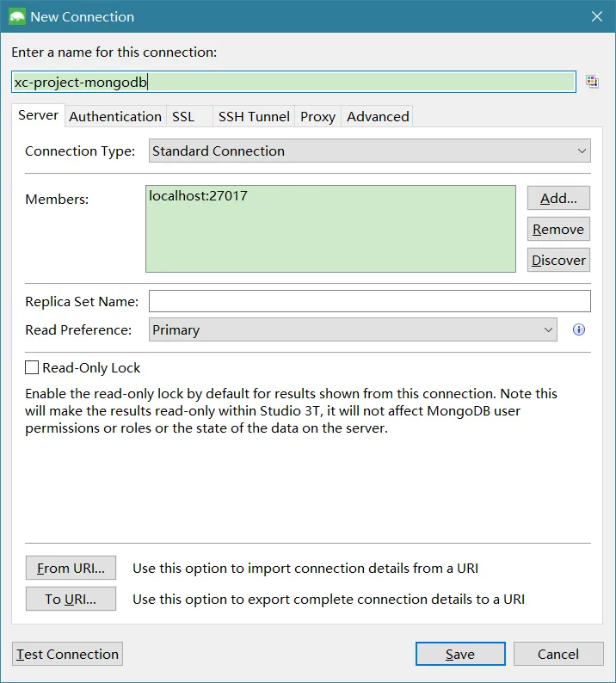Click the color palette icon beside connection name
Viewport: 616px width, 683px height.
(592, 81)
